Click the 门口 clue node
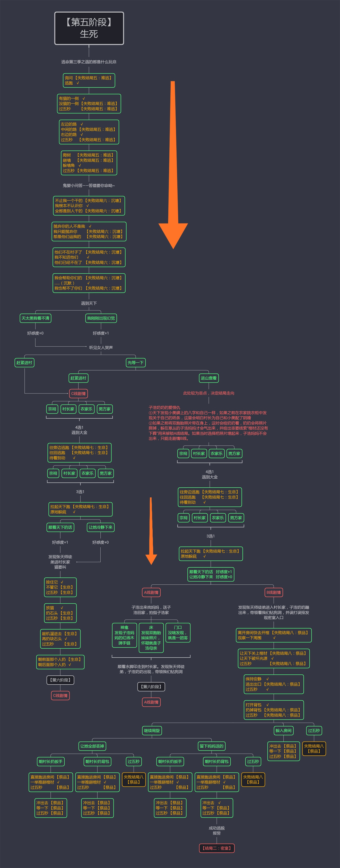 [177, 633]
